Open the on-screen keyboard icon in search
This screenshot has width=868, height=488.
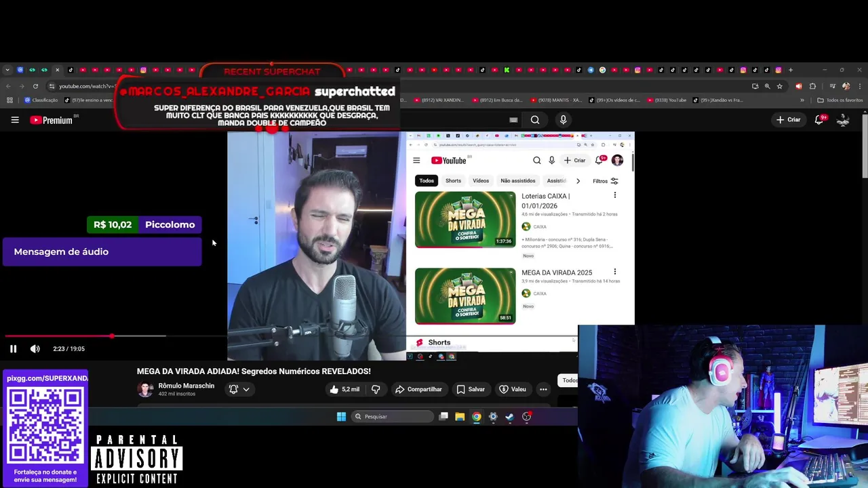513,120
